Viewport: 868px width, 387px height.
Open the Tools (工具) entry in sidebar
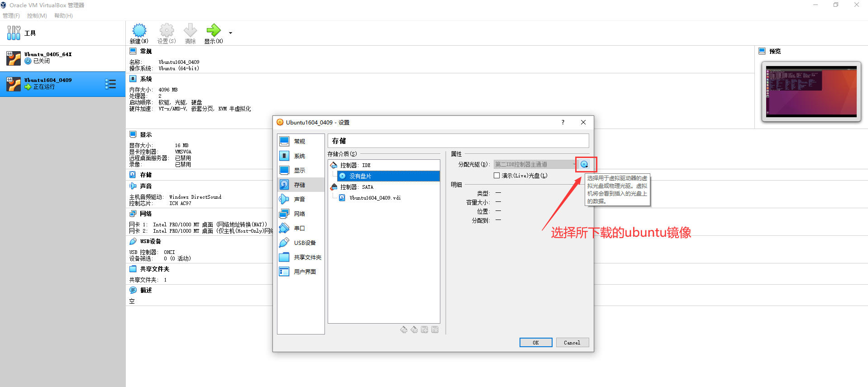[x=62, y=33]
